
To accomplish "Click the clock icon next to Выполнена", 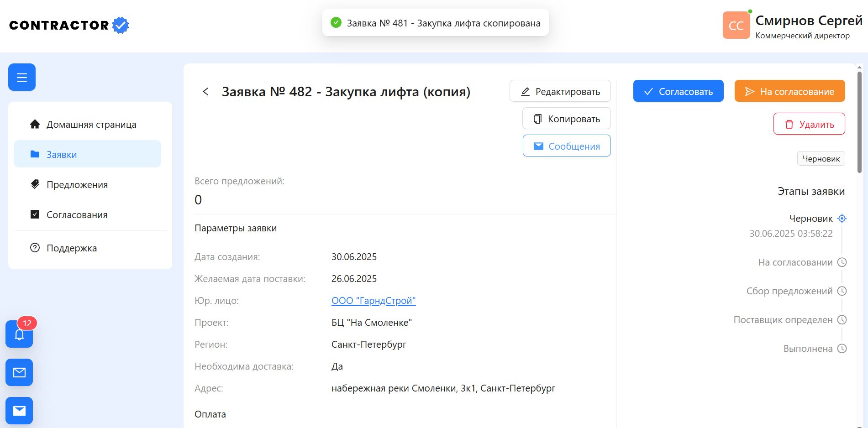I will [x=842, y=349].
